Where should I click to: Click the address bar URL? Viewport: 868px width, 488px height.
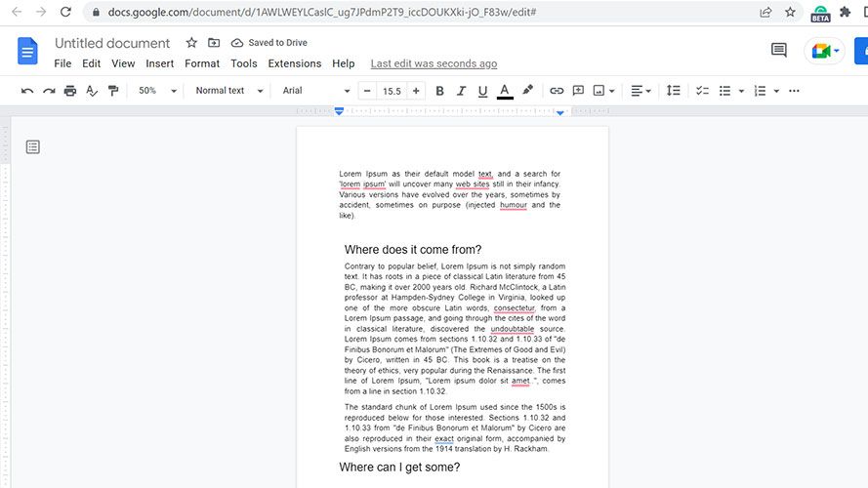tap(321, 12)
